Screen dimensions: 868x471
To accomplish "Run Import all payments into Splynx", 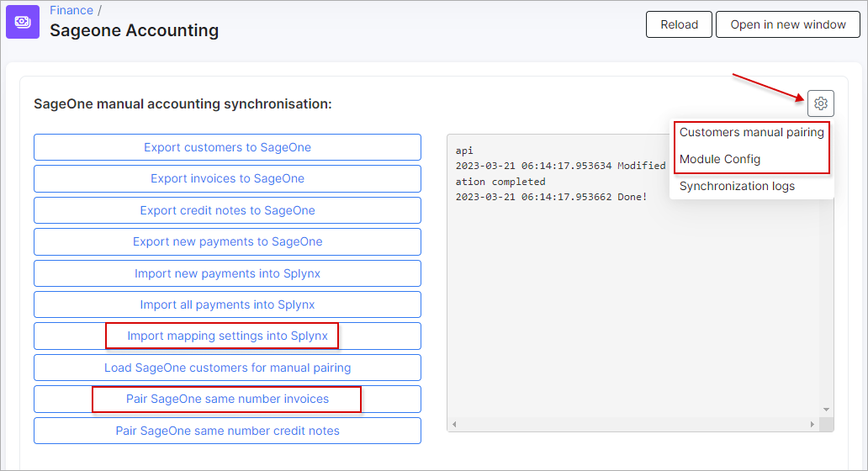I will [x=227, y=304].
